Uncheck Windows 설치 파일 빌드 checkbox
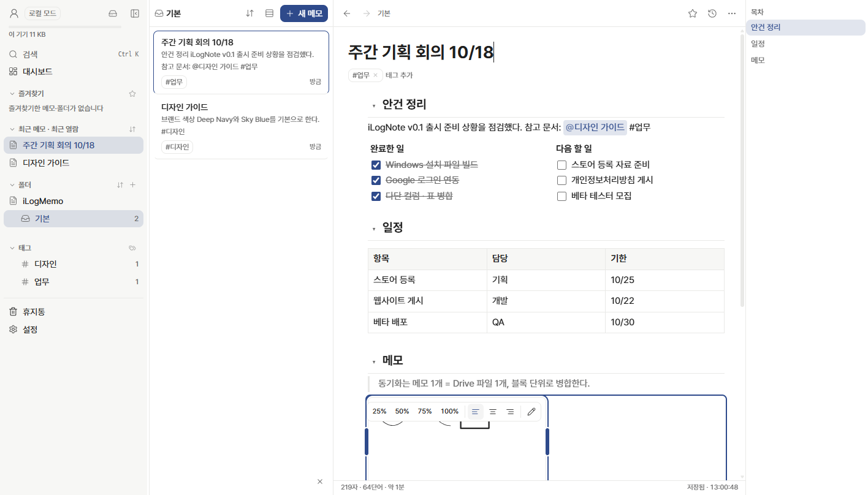This screenshot has height=495, width=868. (376, 165)
